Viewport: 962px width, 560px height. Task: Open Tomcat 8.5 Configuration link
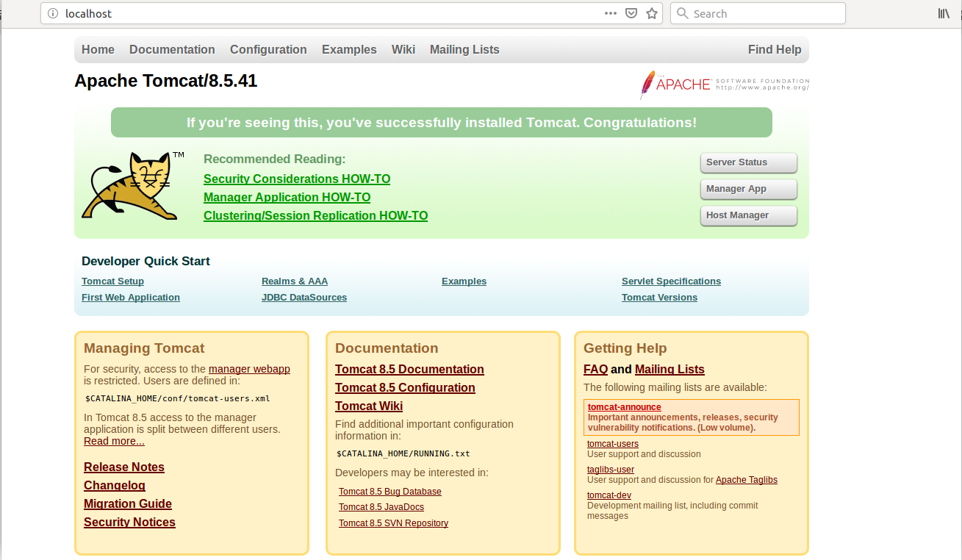coord(405,388)
